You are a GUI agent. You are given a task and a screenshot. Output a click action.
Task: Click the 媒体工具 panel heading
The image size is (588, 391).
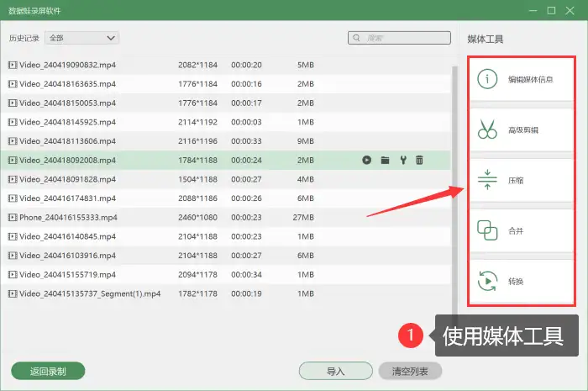coord(486,39)
